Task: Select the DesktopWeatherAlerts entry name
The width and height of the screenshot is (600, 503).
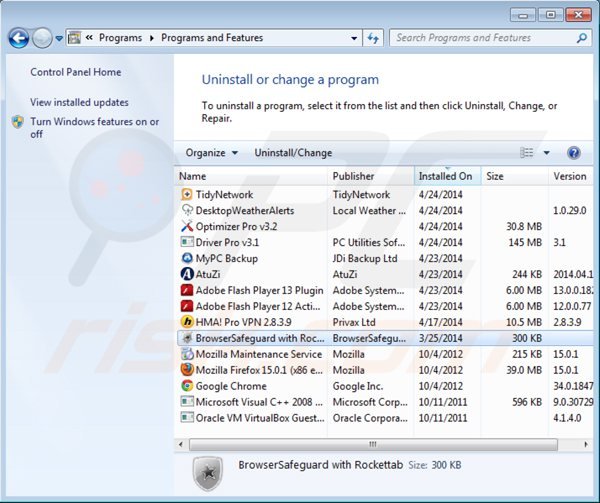Action: coord(245,210)
